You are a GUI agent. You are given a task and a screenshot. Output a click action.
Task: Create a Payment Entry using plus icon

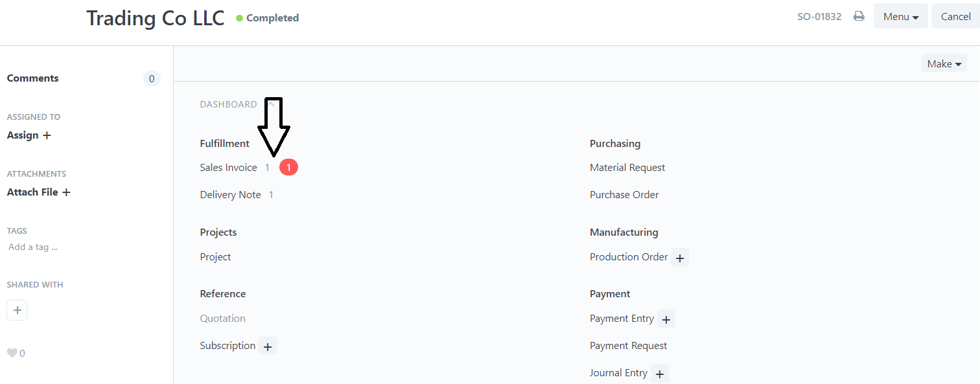coord(666,319)
